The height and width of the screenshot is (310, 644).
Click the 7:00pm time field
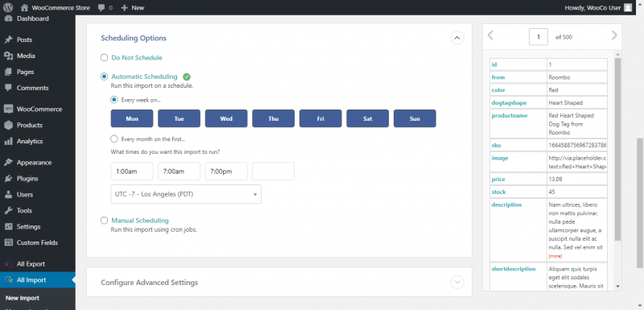tap(226, 172)
